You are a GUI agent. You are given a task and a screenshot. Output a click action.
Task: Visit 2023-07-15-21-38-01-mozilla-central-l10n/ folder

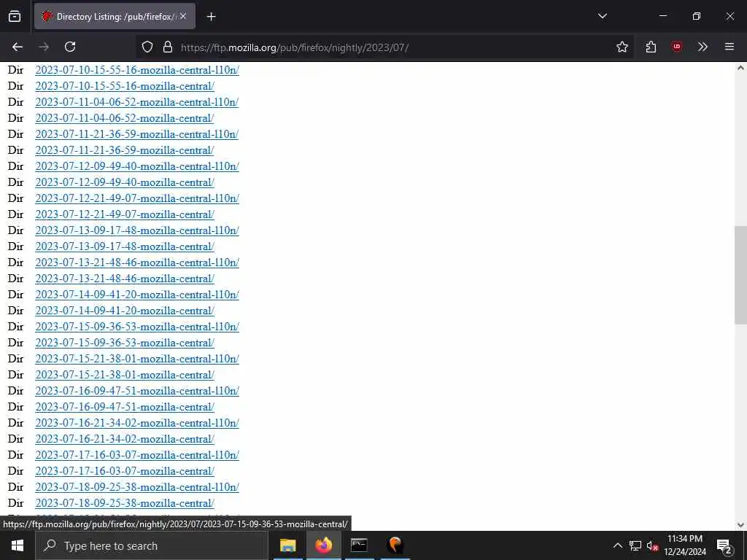[x=137, y=359]
